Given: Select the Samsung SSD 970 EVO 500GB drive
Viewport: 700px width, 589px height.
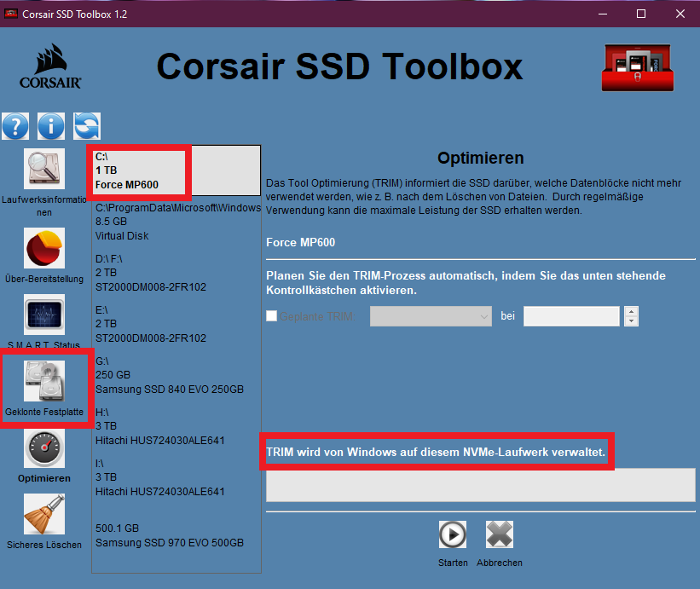Looking at the screenshot, I should pyautogui.click(x=176, y=535).
